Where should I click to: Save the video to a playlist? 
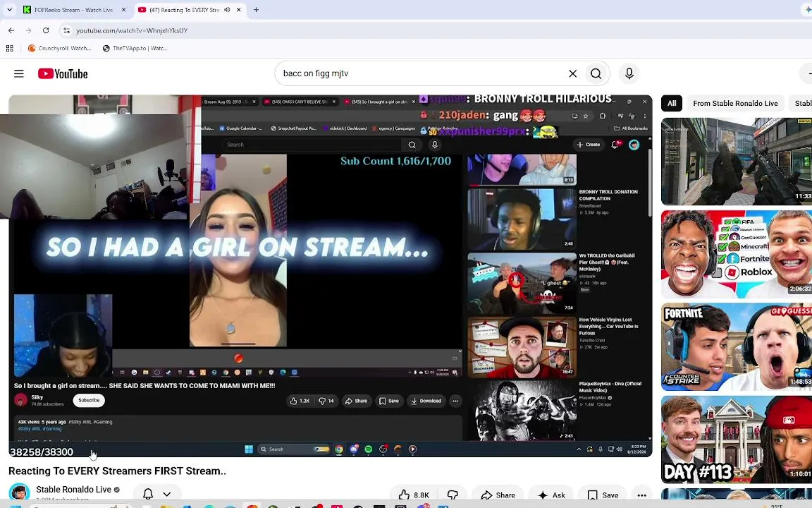pyautogui.click(x=603, y=495)
